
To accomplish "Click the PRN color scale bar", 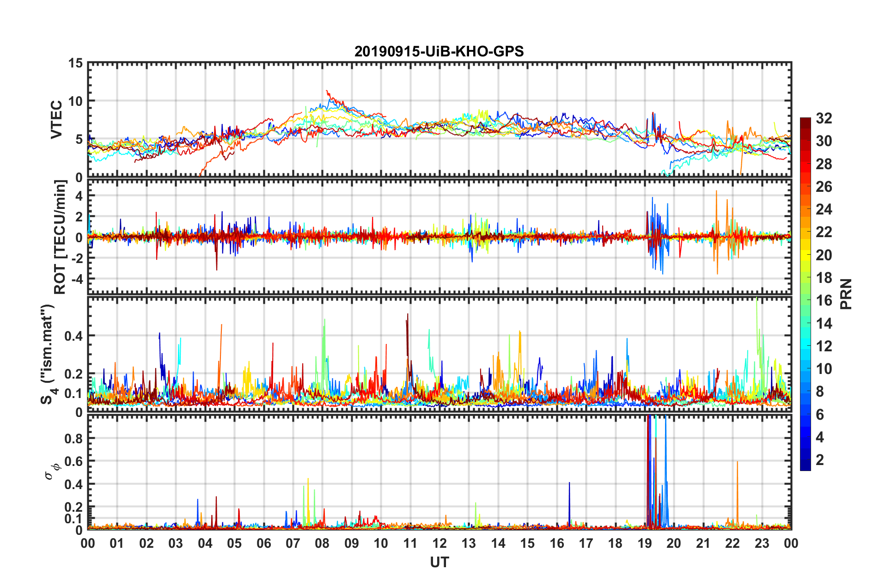I will 805,294.
